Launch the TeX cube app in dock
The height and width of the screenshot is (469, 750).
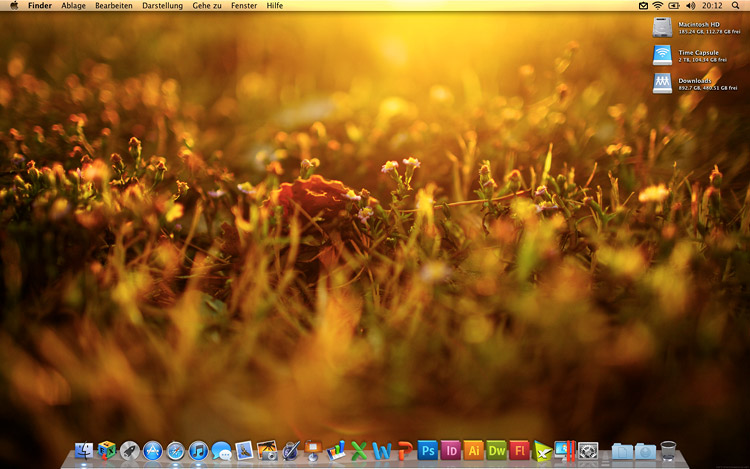(107, 450)
